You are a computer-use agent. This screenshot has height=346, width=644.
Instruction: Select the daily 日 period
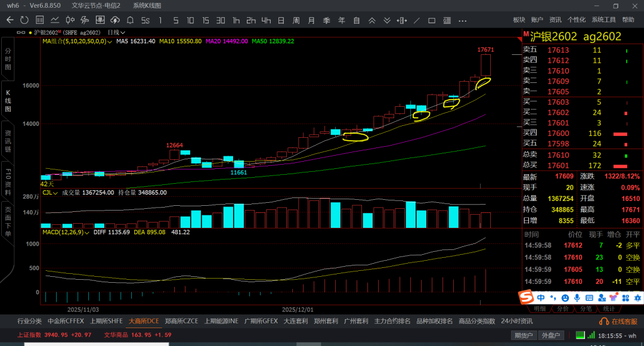pos(281,20)
